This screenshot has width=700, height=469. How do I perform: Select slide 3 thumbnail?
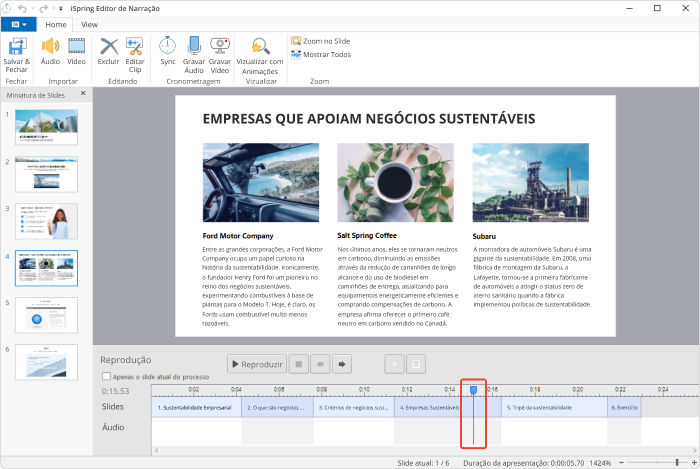46,221
